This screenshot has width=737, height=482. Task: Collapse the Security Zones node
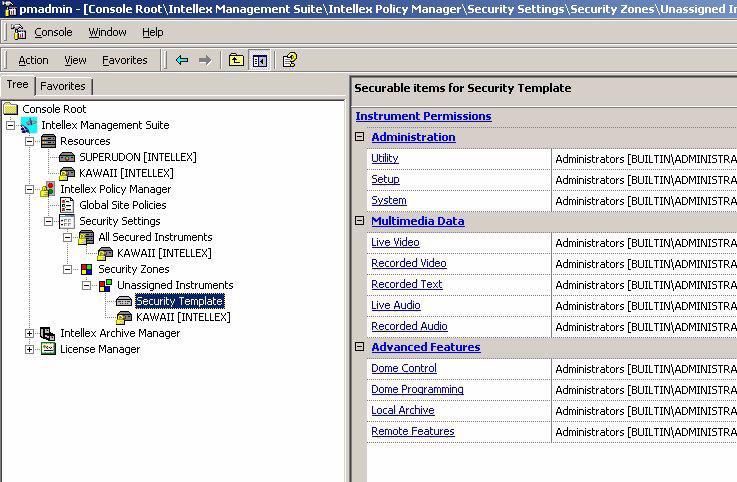pyautogui.click(x=67, y=269)
